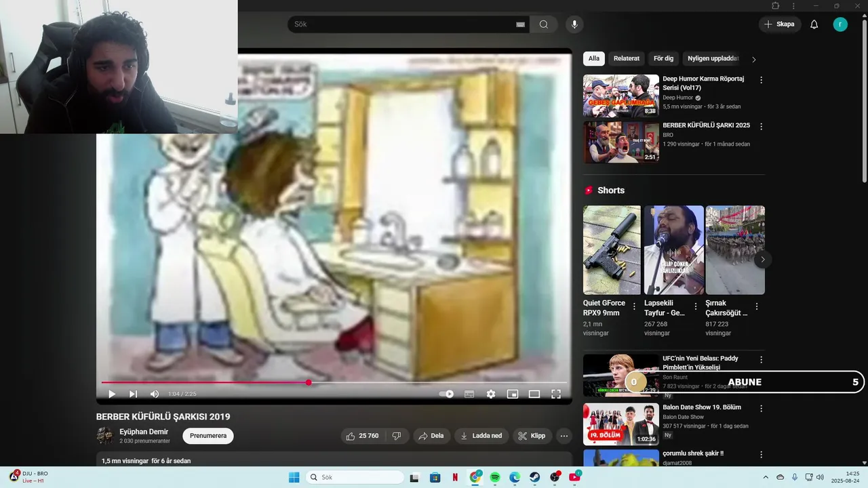868x488 pixels.
Task: Toggle the autoplay switch in player
Action: click(446, 394)
